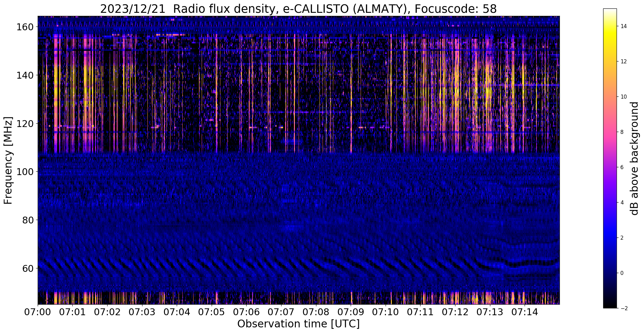Viewport: 644px width, 333px height.
Task: Click the 07:14 time tick label
Action: point(525,312)
